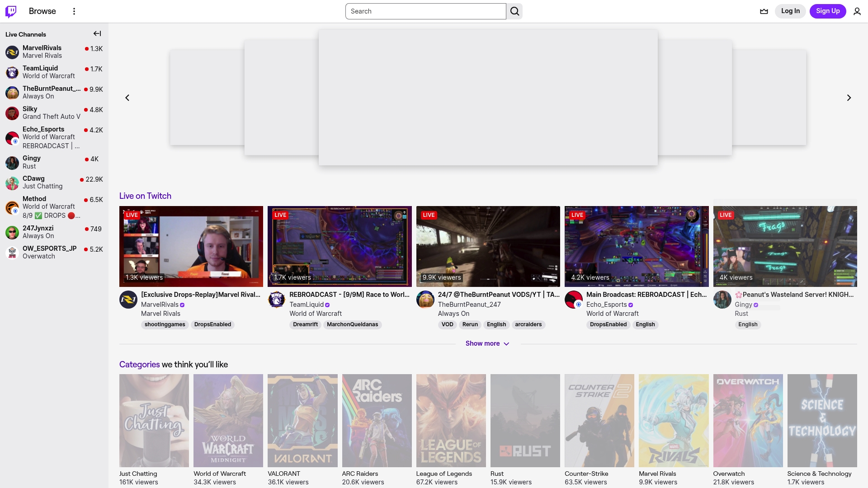Go to previous carousel slide

127,98
